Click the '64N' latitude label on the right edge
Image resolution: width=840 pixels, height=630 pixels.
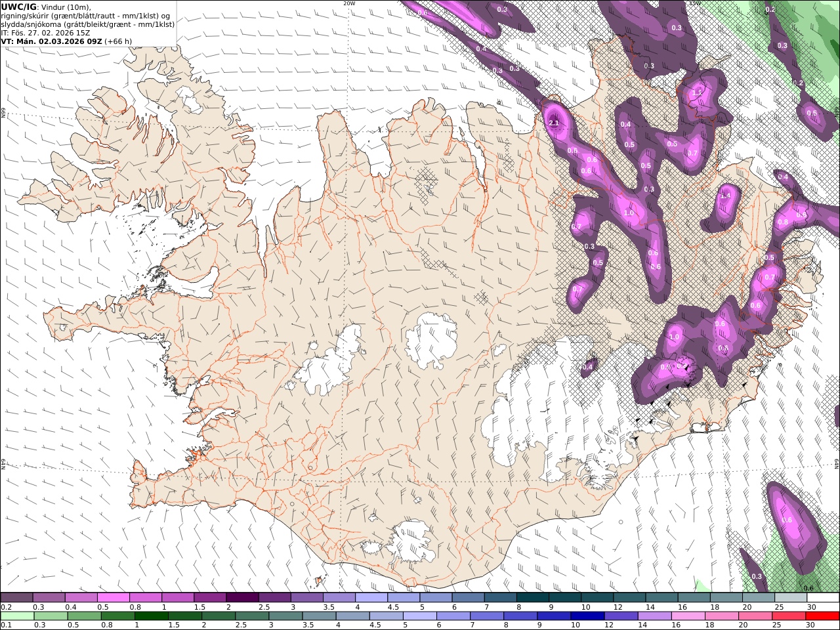[837, 463]
